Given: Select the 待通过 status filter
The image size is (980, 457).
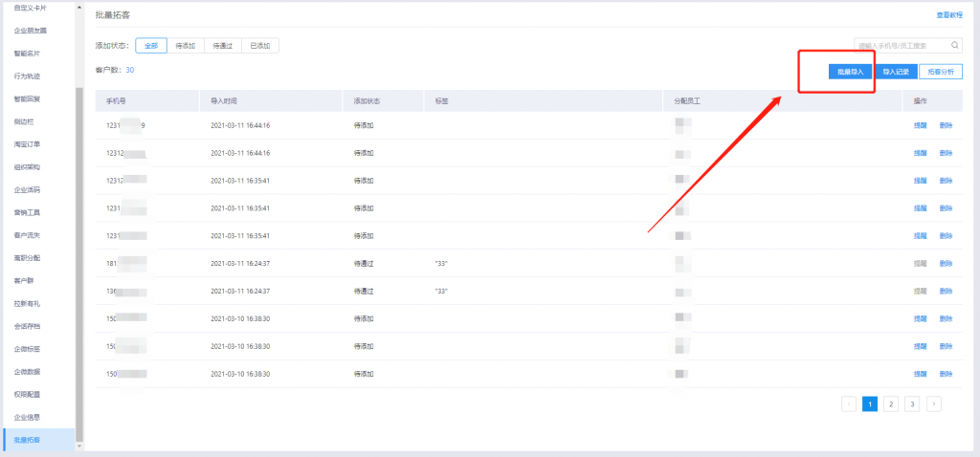Looking at the screenshot, I should (x=222, y=46).
